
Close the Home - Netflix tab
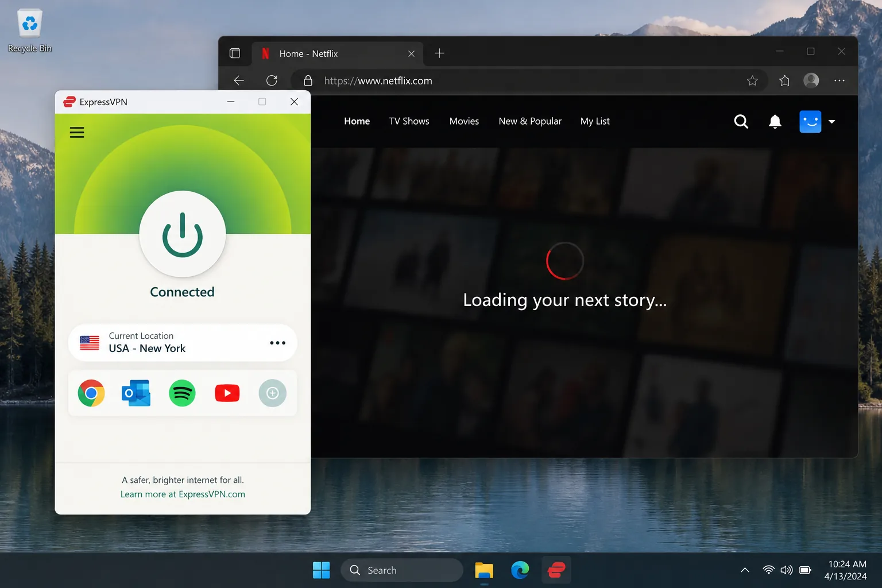pos(411,53)
